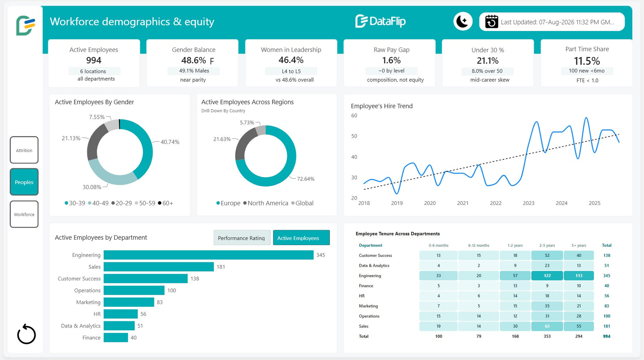
Task: Select the 30-39 legend marker
Action: tap(66, 203)
